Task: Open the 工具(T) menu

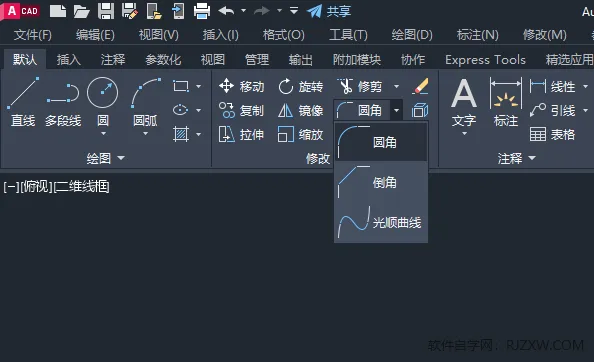Action: tap(348, 35)
